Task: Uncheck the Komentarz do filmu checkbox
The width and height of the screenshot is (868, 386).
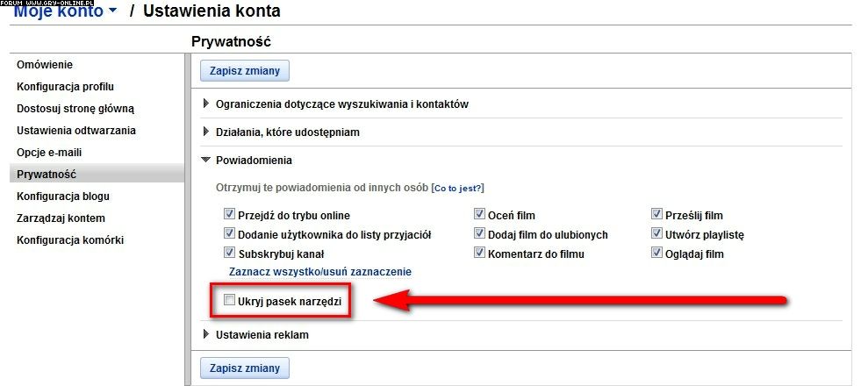Action: pyautogui.click(x=479, y=254)
